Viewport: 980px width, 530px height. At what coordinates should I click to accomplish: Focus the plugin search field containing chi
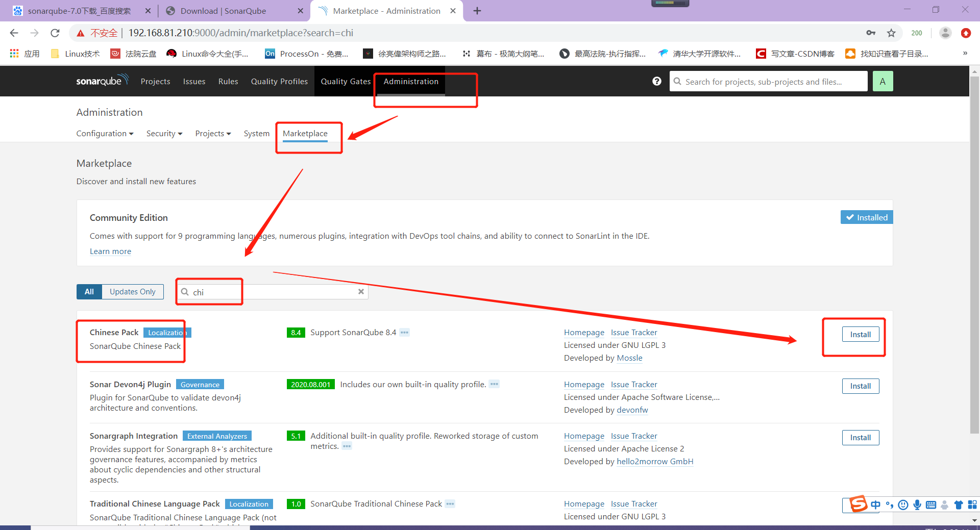coord(273,292)
